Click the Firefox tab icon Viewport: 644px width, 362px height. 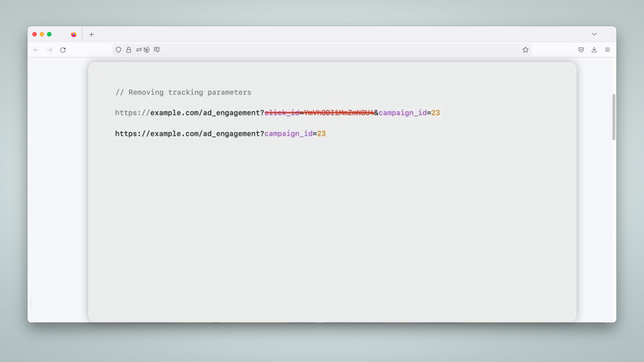point(74,35)
